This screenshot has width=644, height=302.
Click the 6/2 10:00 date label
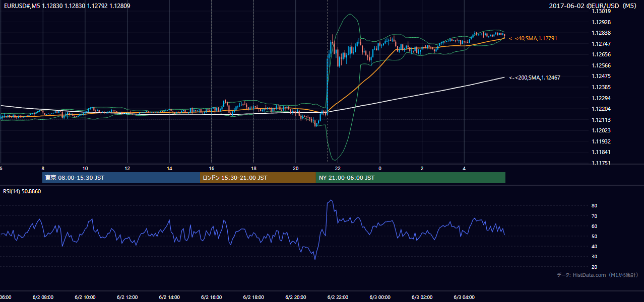[85, 297]
